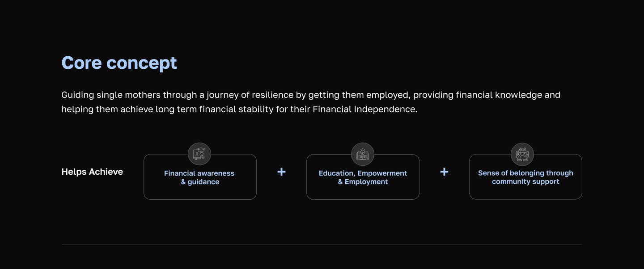This screenshot has width=644, height=269.
Task: Select the "Financial awareness & guidance" card text
Action: tap(199, 177)
